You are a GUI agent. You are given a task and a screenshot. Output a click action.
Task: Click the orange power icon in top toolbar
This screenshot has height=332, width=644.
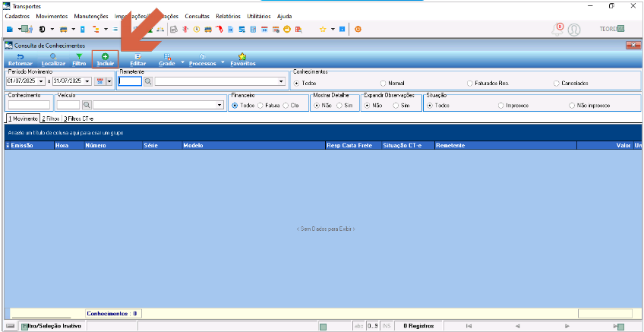(358, 29)
